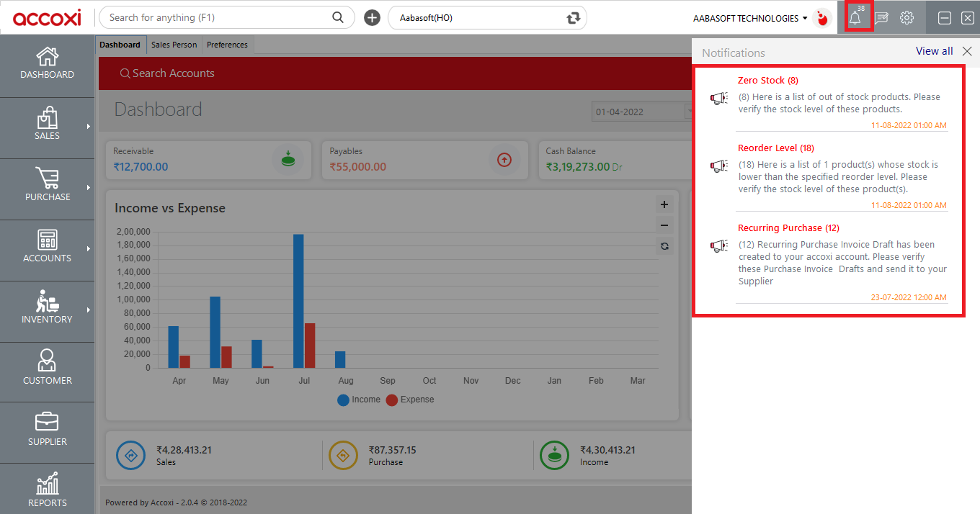This screenshot has height=514, width=980.
Task: Open Dashboard in the sidebar
Action: tap(47, 63)
